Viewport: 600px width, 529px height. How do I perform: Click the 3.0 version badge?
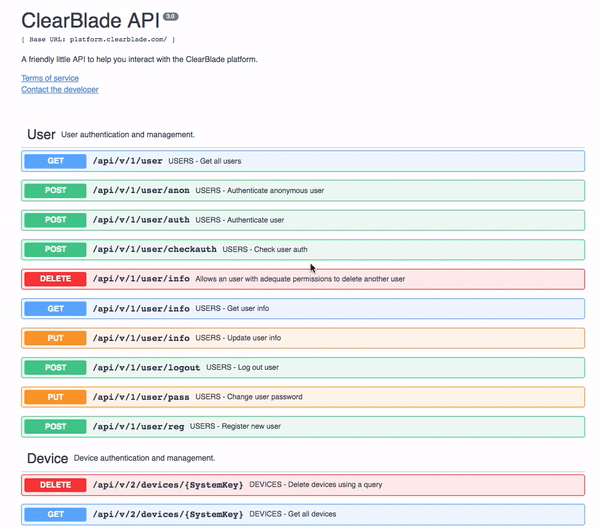171,16
